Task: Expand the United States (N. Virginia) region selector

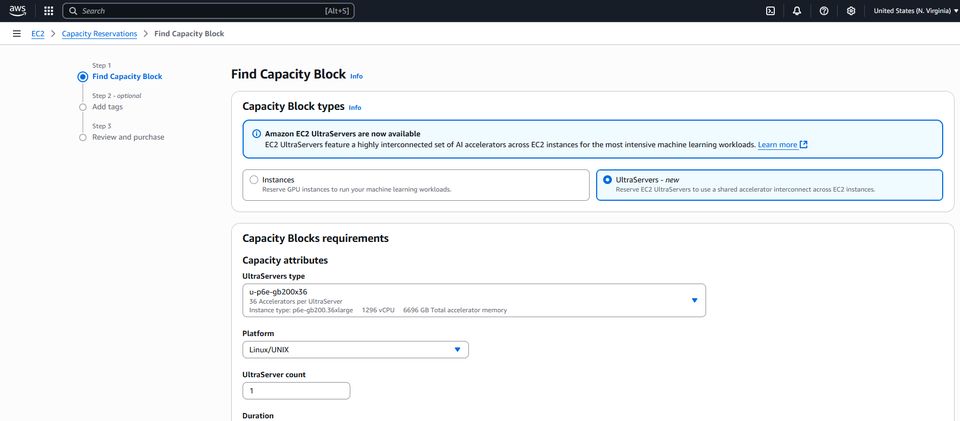Action: click(x=916, y=11)
